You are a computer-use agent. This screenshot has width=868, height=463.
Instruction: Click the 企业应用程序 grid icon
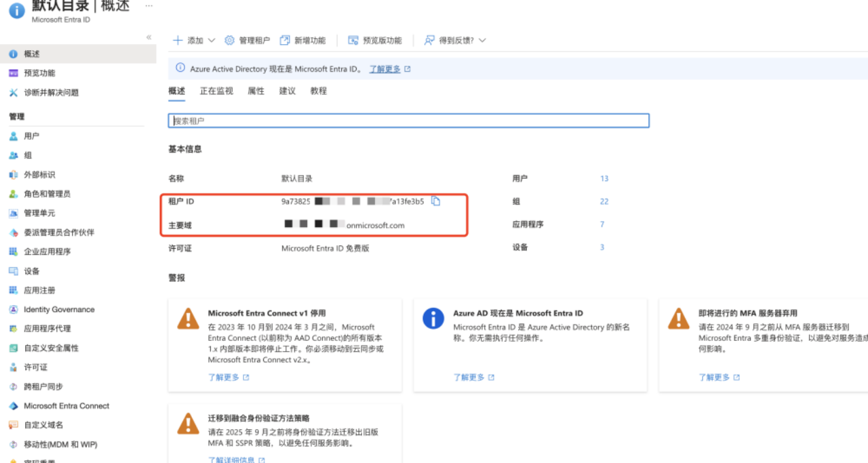[x=13, y=251]
